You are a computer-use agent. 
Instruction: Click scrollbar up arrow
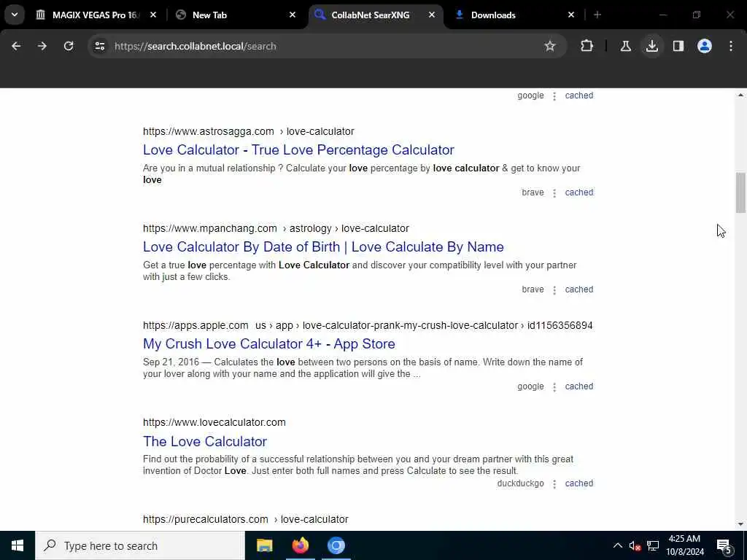point(740,96)
